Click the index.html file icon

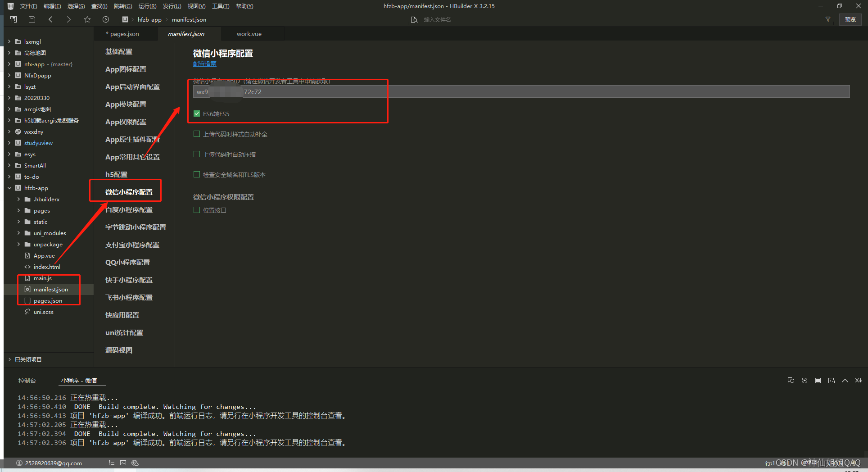click(x=27, y=267)
